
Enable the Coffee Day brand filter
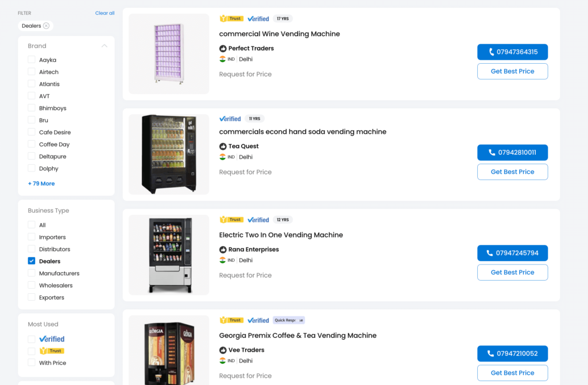(x=32, y=145)
